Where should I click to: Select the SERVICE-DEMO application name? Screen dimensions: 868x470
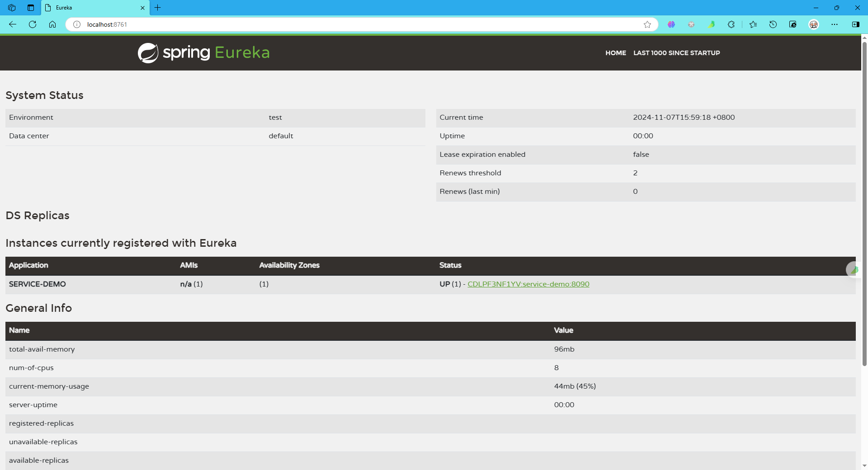coord(38,284)
